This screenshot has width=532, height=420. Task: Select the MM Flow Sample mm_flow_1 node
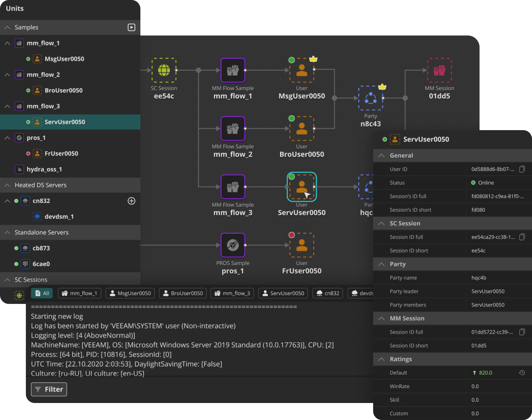tap(233, 70)
